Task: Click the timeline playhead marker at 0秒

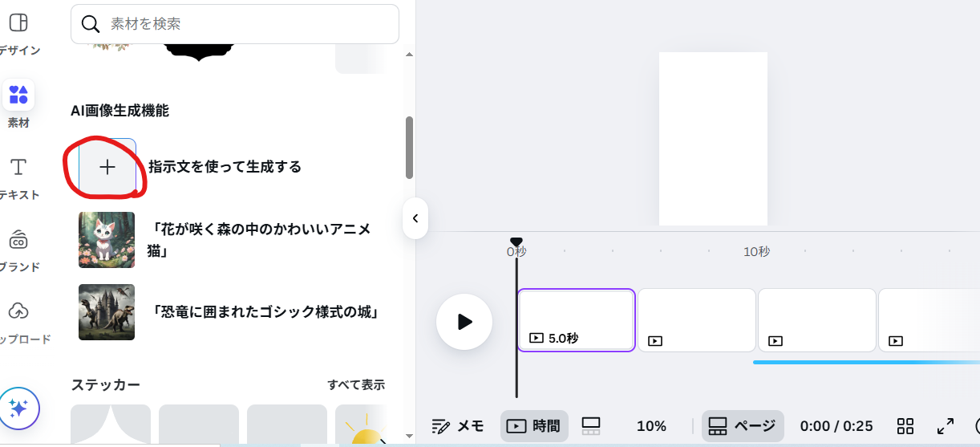Action: [516, 242]
